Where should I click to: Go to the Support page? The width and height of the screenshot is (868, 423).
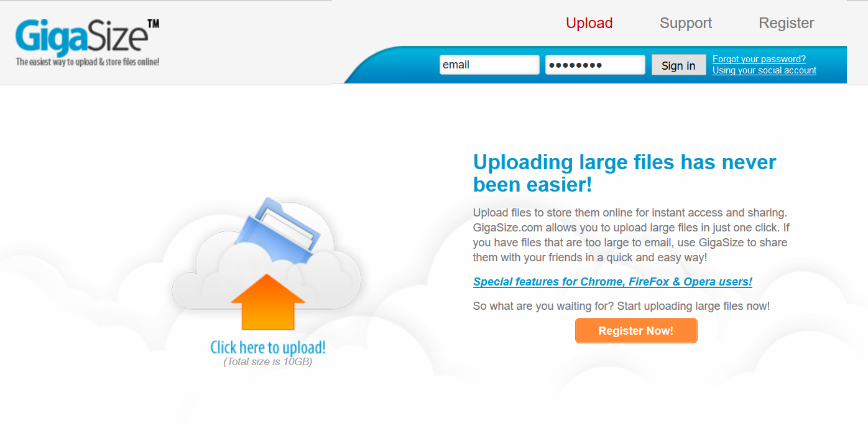tap(686, 23)
